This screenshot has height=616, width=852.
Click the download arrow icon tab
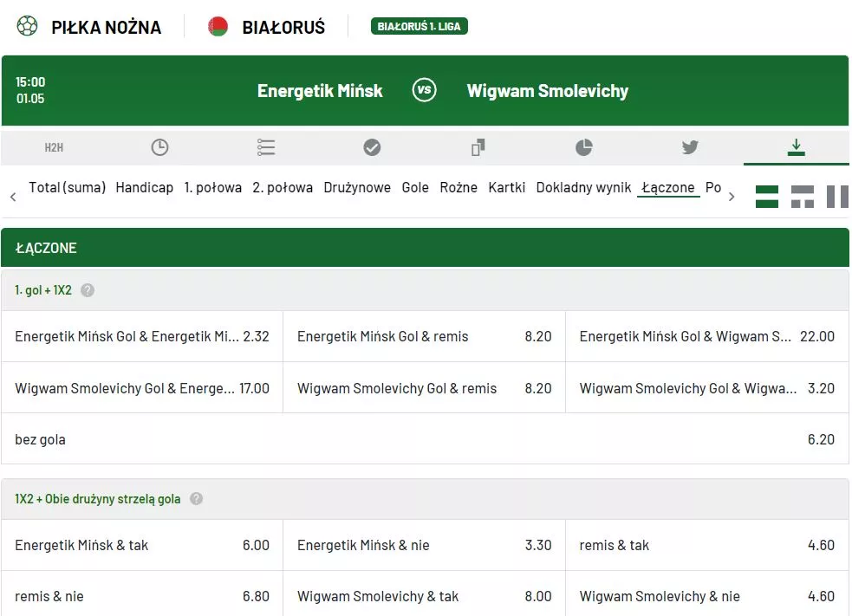coord(796,148)
